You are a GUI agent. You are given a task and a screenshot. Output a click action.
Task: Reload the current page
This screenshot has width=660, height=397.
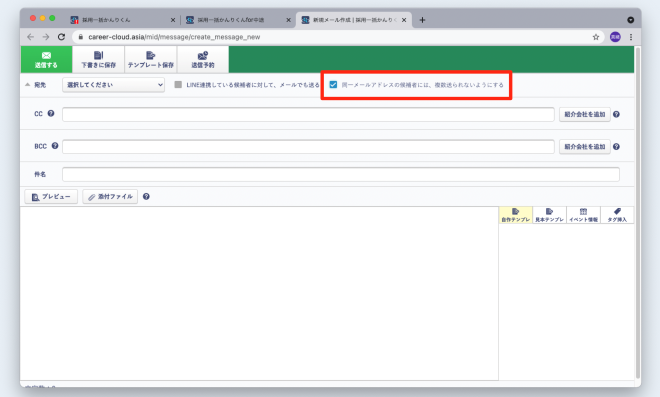pyautogui.click(x=61, y=37)
